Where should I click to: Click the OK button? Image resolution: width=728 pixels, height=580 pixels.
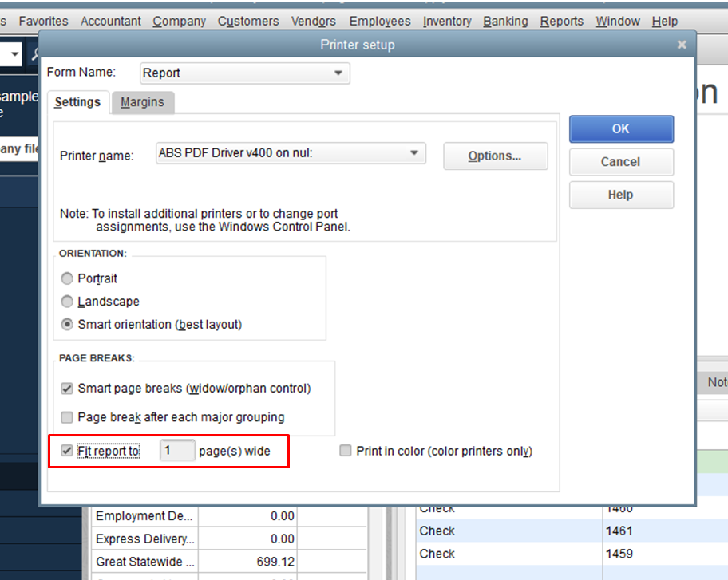tap(621, 129)
